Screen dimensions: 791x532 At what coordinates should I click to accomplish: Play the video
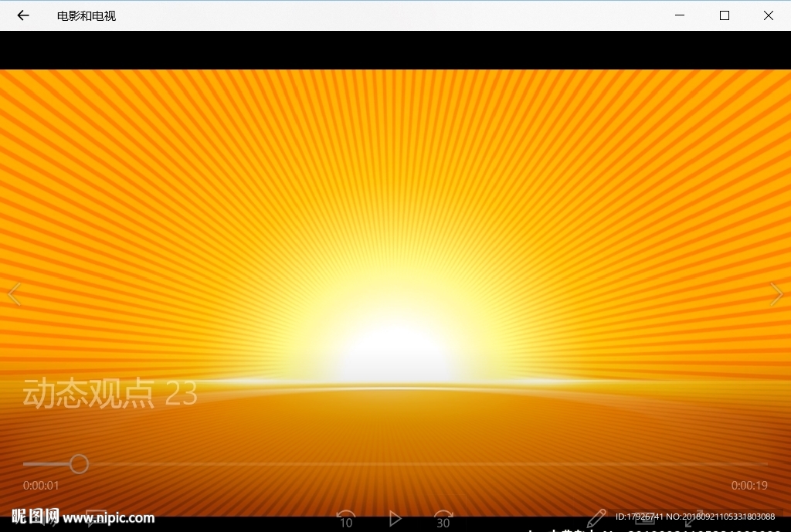[395, 519]
